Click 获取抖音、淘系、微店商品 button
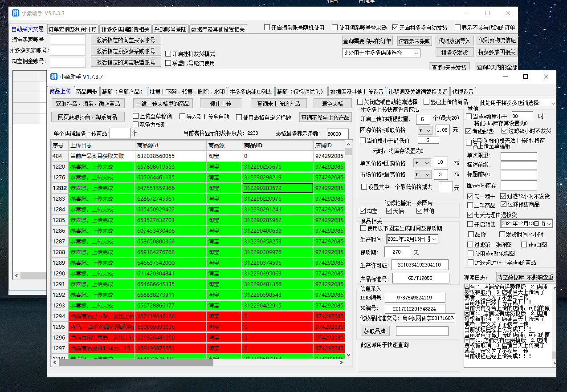567x392 pixels. (88, 104)
